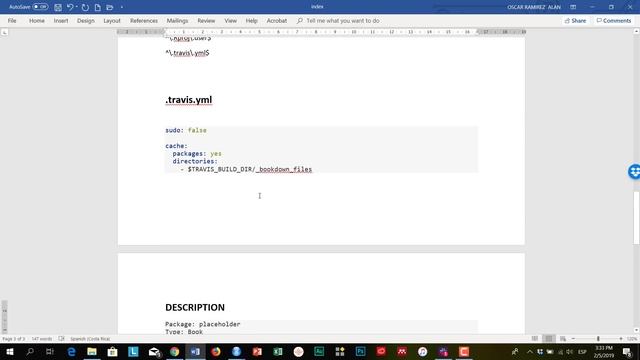Screen dimensions: 640x360
Task: Click the New blank document icon
Action: 98,7
